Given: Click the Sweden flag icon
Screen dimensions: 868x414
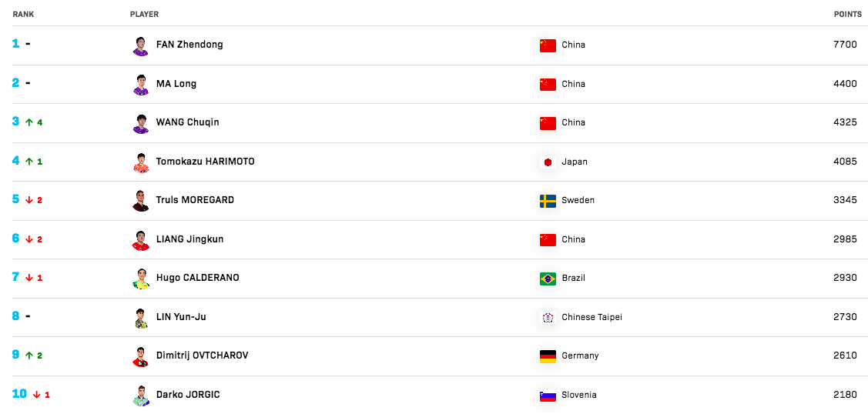Looking at the screenshot, I should pos(548,201).
